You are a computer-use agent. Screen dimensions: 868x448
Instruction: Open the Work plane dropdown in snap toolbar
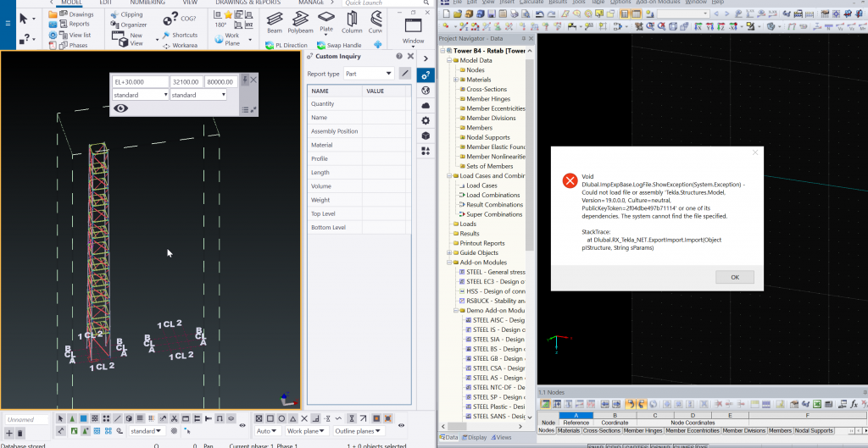click(x=307, y=431)
